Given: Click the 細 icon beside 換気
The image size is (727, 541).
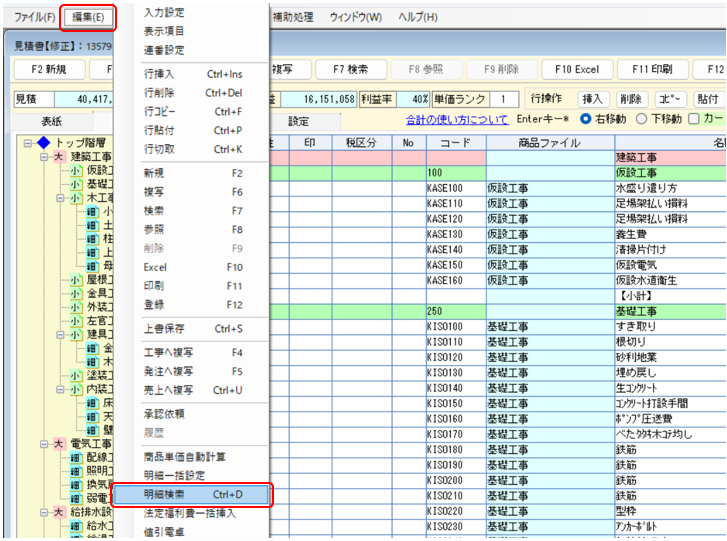Looking at the screenshot, I should click(76, 485).
